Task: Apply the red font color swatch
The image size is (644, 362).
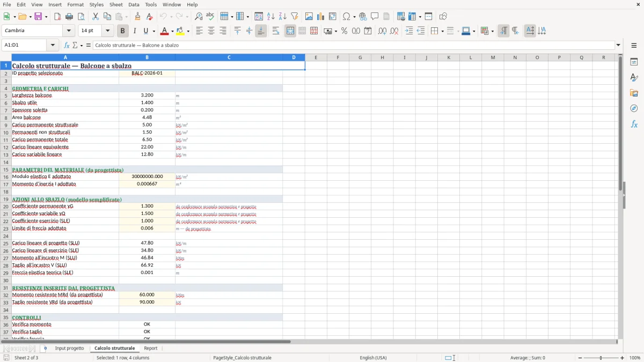Action: [165, 31]
